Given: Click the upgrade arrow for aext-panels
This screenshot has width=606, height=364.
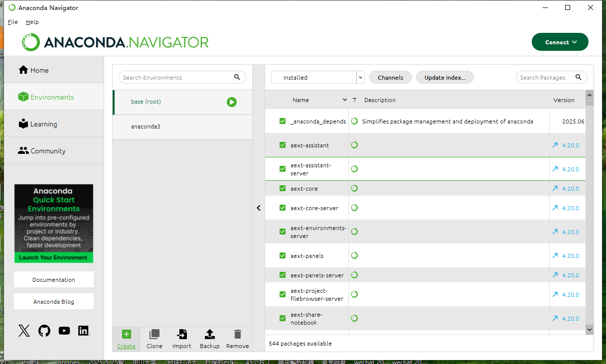Looking at the screenshot, I should coord(555,255).
